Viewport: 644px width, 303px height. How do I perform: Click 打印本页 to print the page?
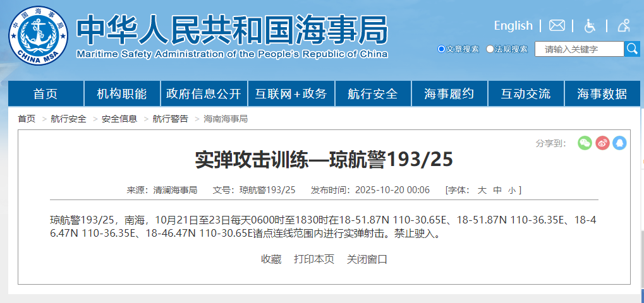[x=313, y=259]
